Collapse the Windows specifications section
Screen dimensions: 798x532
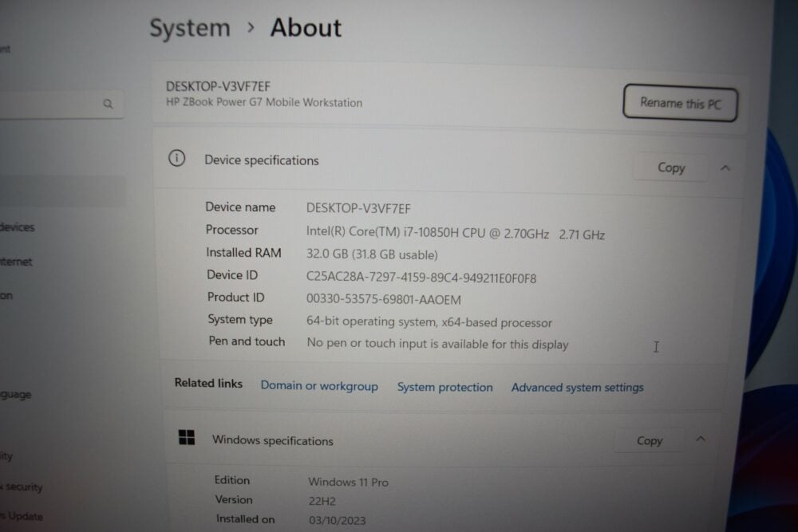point(701,439)
